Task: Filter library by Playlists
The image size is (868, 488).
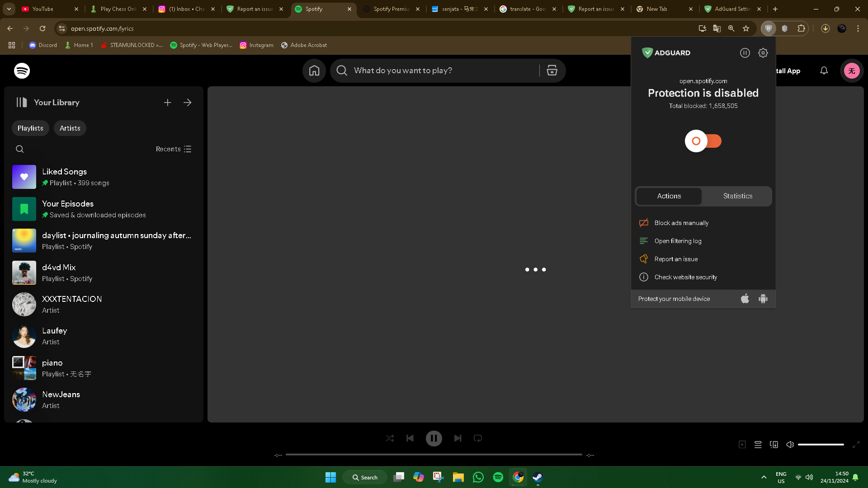Action: coord(30,128)
